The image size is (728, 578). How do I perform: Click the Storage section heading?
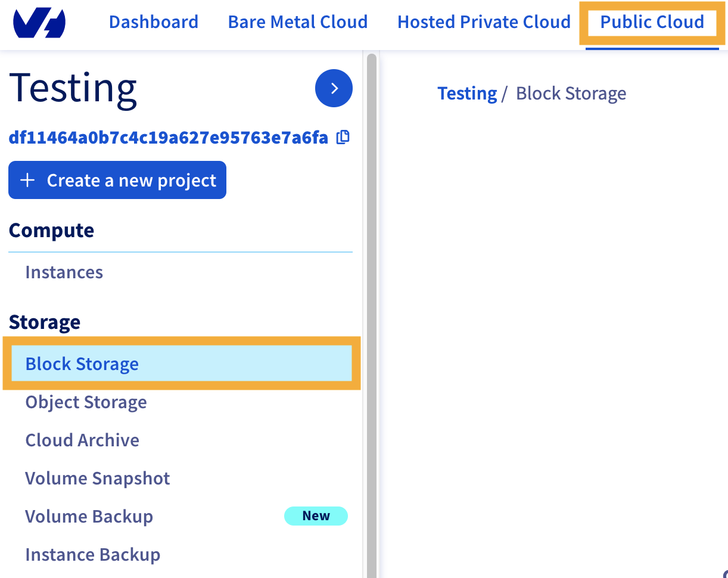click(x=45, y=322)
